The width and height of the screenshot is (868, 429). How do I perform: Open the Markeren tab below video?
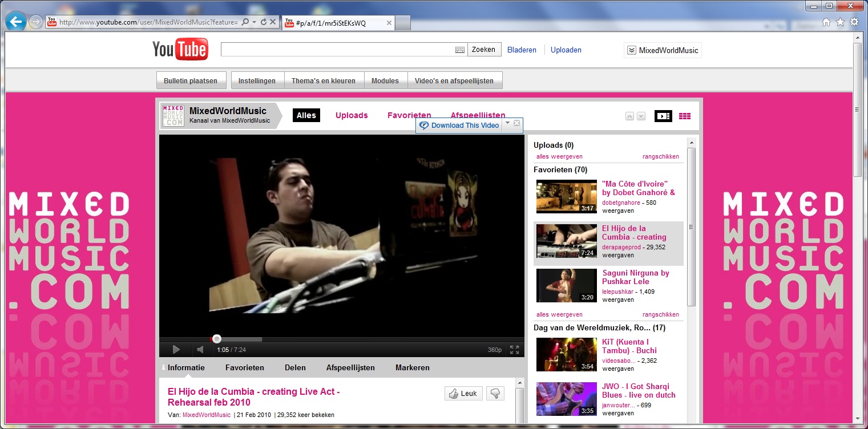(x=413, y=367)
